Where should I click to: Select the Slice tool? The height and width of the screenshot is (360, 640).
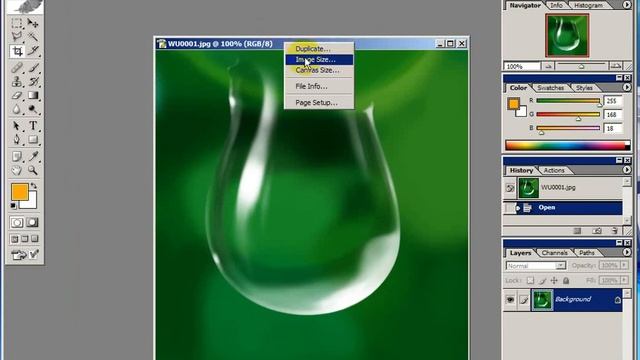pyautogui.click(x=33, y=51)
